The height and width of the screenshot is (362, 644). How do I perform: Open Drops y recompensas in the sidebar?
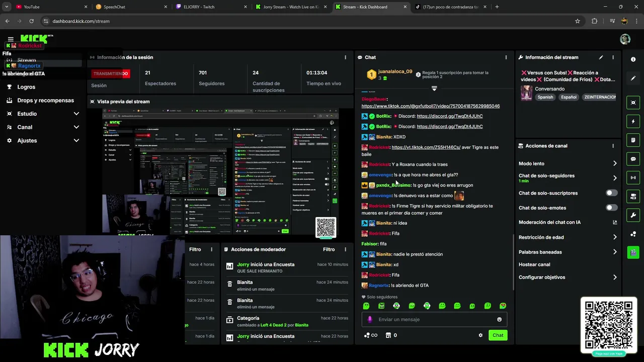45,100
